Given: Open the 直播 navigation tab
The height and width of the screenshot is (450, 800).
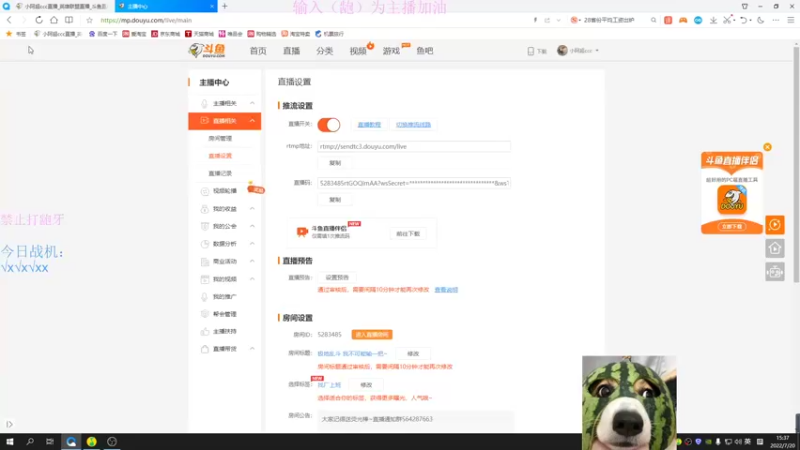Looking at the screenshot, I should click(x=291, y=51).
